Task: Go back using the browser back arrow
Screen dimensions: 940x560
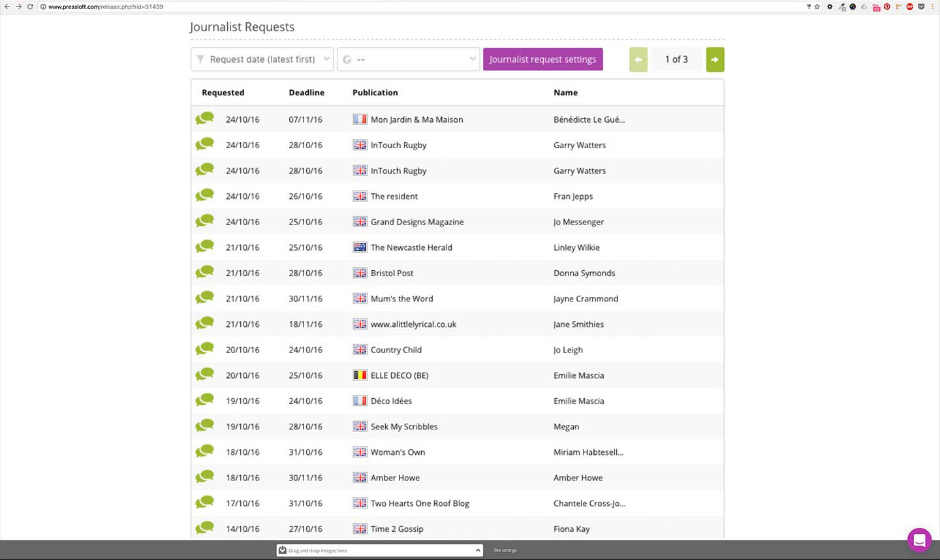Action: click(7, 7)
